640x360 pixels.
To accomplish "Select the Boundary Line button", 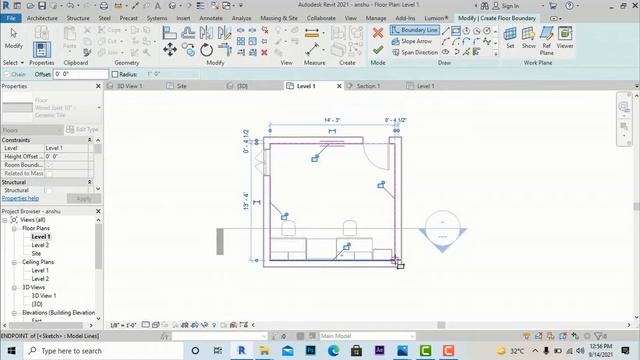I will (x=415, y=30).
